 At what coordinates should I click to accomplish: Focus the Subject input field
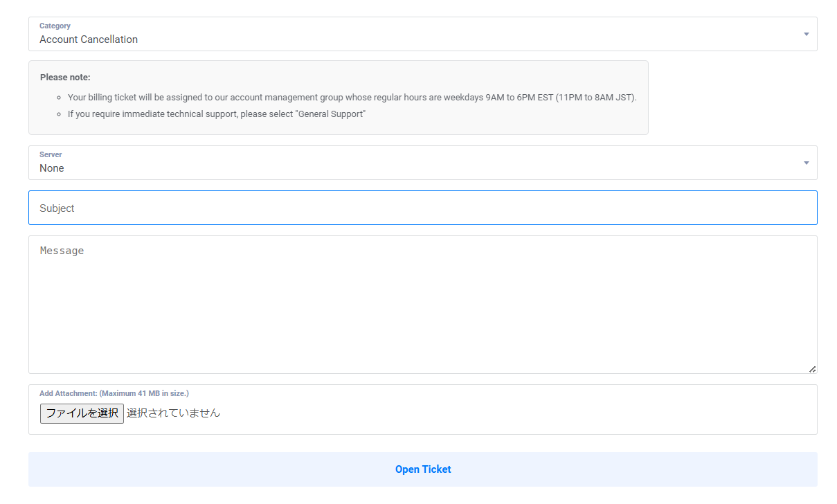coord(422,208)
